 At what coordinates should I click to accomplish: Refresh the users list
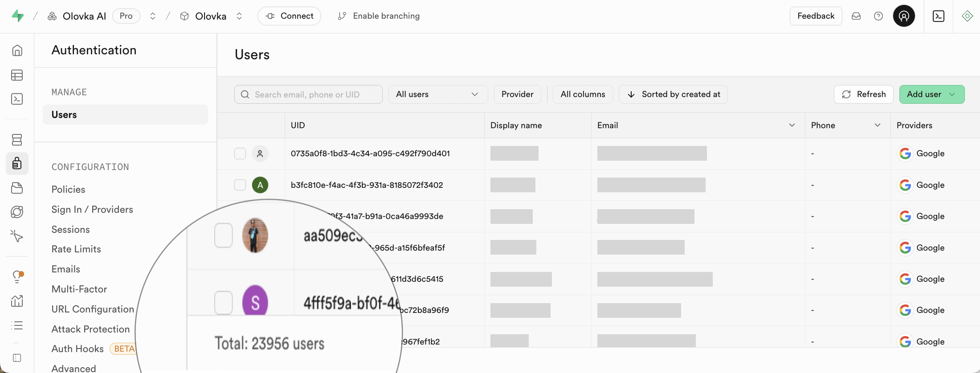(863, 94)
